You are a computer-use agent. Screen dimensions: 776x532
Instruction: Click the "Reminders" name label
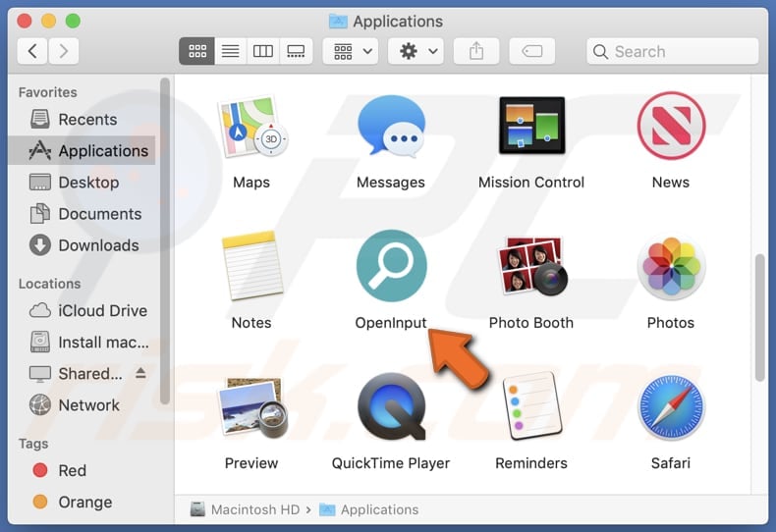531,463
